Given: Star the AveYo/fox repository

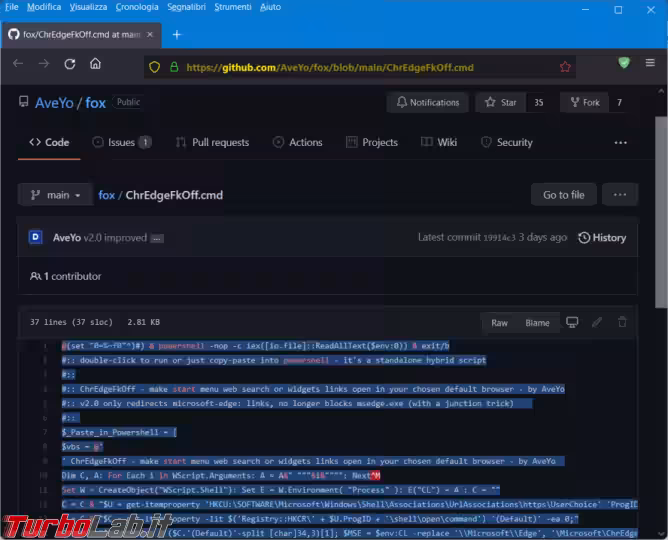Looking at the screenshot, I should tap(502, 102).
